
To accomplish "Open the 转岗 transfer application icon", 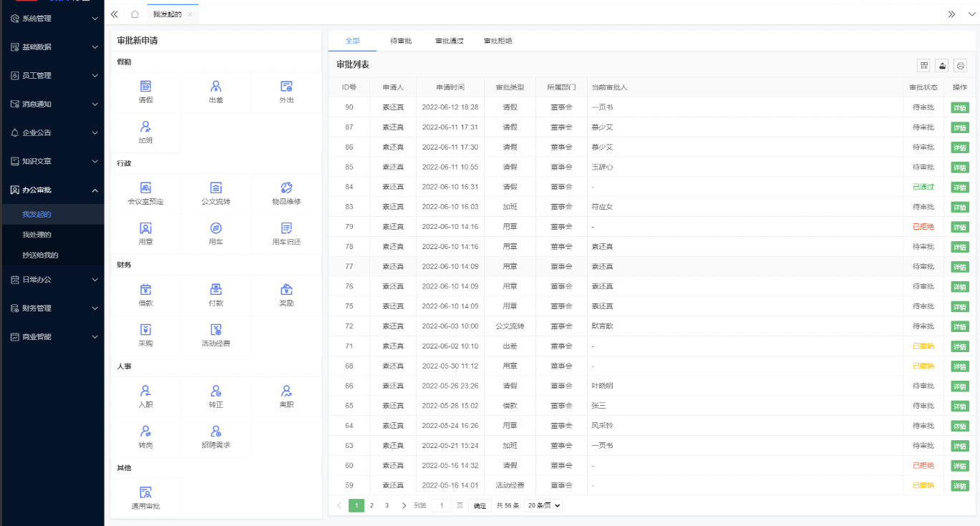I will [x=145, y=432].
